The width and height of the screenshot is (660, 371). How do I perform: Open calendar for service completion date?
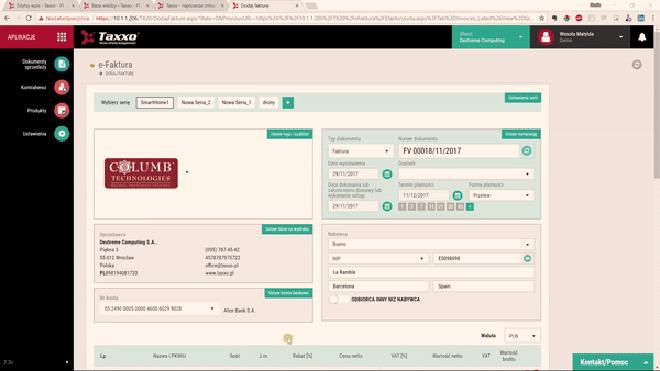(387, 206)
